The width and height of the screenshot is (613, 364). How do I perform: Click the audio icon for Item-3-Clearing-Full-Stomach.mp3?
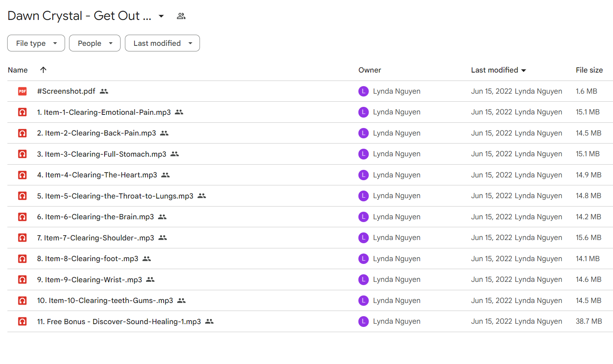click(x=22, y=154)
